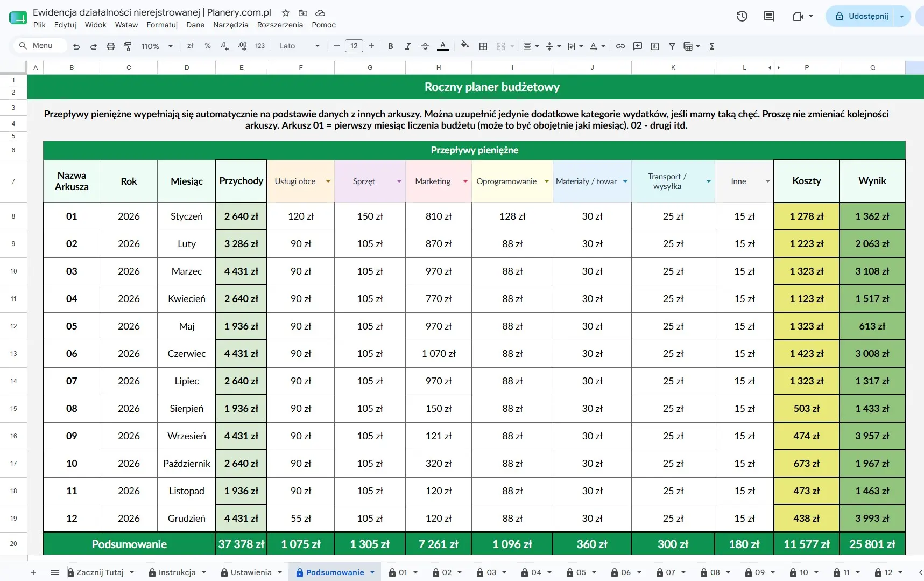Screen dimensions: 924x581
Task: Switch to the Instrukcja sheet tab
Action: click(x=177, y=572)
